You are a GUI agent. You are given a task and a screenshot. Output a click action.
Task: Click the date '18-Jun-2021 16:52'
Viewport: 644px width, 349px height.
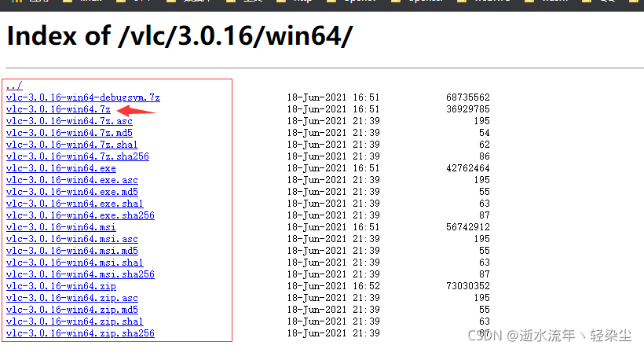[334, 286]
